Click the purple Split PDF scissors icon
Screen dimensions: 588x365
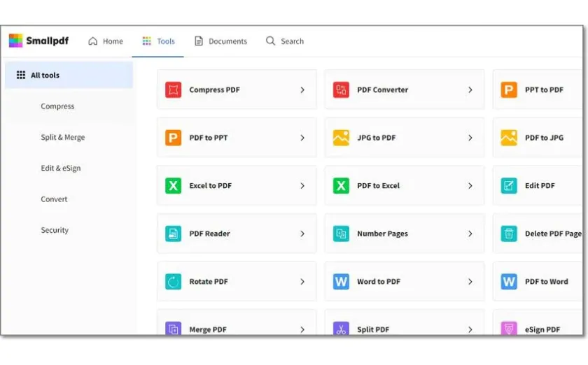[x=341, y=329]
